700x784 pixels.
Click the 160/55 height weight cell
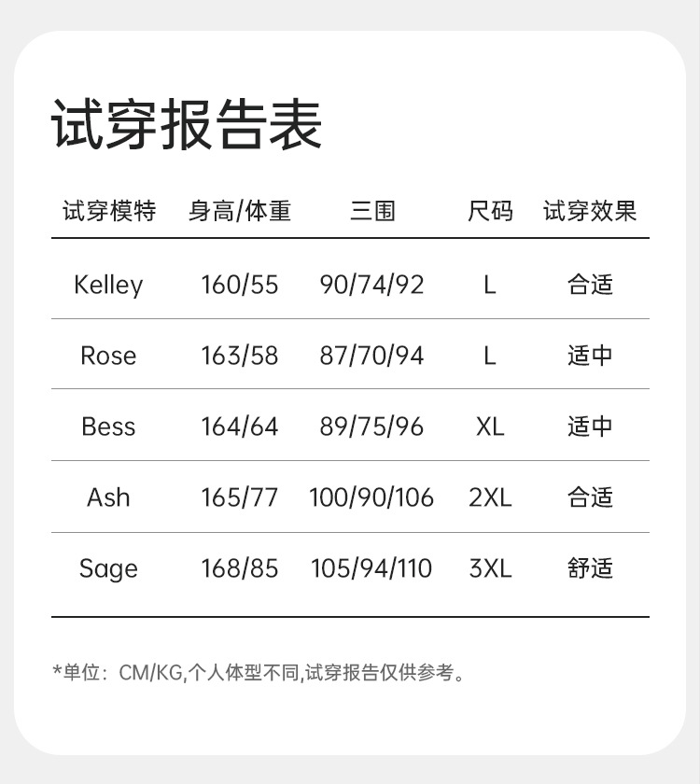pyautogui.click(x=240, y=285)
